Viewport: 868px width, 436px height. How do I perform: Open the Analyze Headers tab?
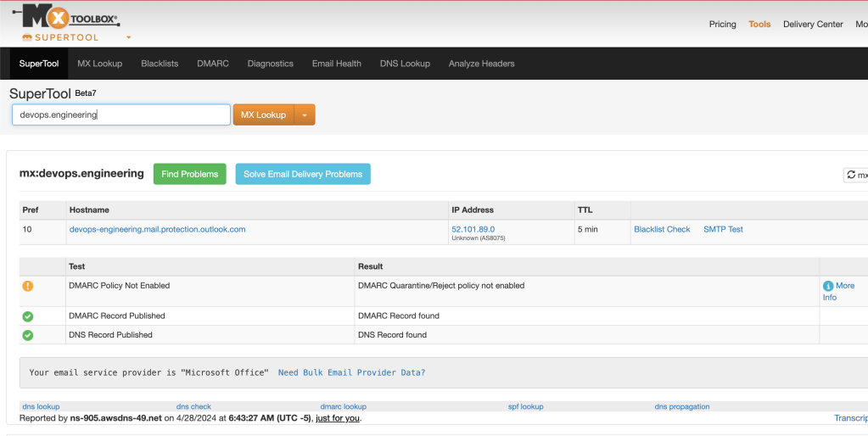pyautogui.click(x=482, y=64)
